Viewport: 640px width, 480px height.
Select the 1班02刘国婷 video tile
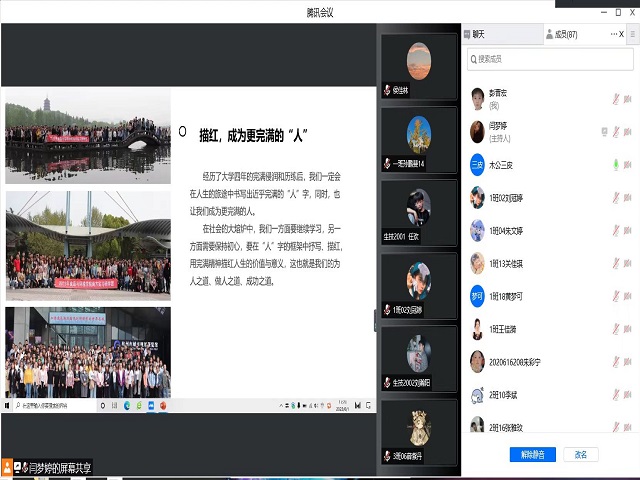[x=419, y=286]
